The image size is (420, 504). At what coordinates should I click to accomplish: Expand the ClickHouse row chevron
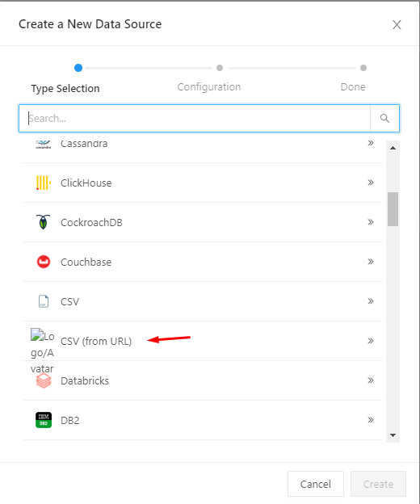pyautogui.click(x=371, y=183)
